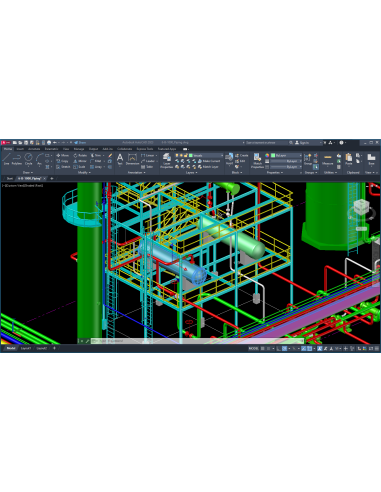Toggle MODEL space in status bar
The width and height of the screenshot is (381, 492).
click(x=253, y=348)
